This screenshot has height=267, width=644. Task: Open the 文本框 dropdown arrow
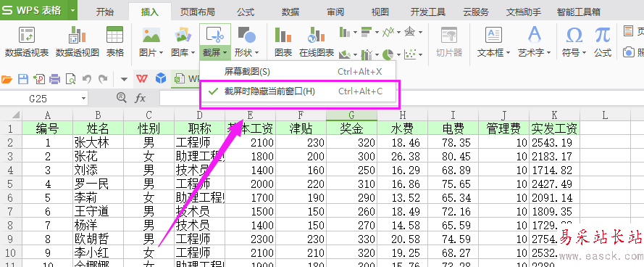pyautogui.click(x=508, y=53)
